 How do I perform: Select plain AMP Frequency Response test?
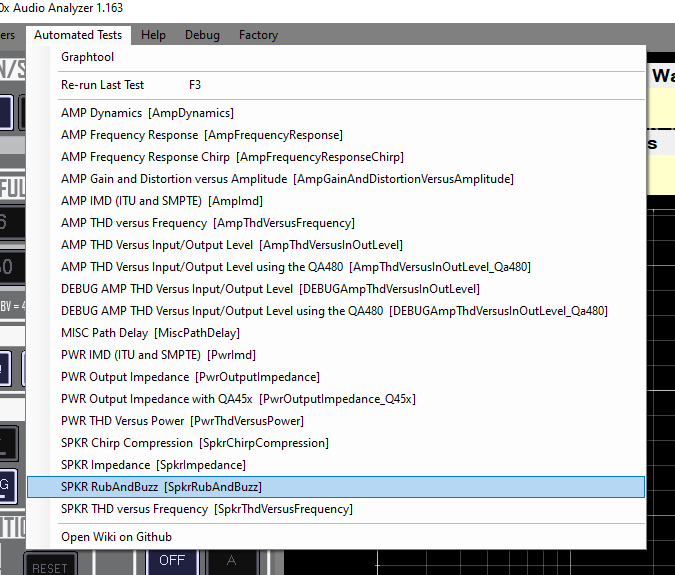[336, 135]
